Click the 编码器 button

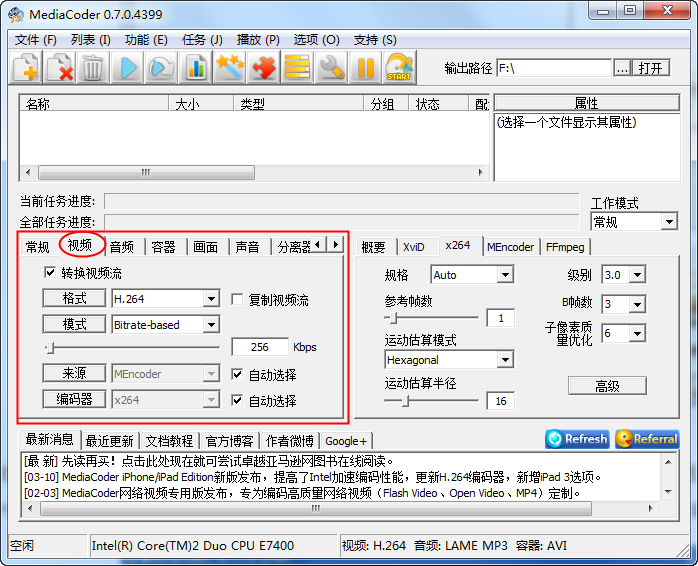click(x=74, y=399)
